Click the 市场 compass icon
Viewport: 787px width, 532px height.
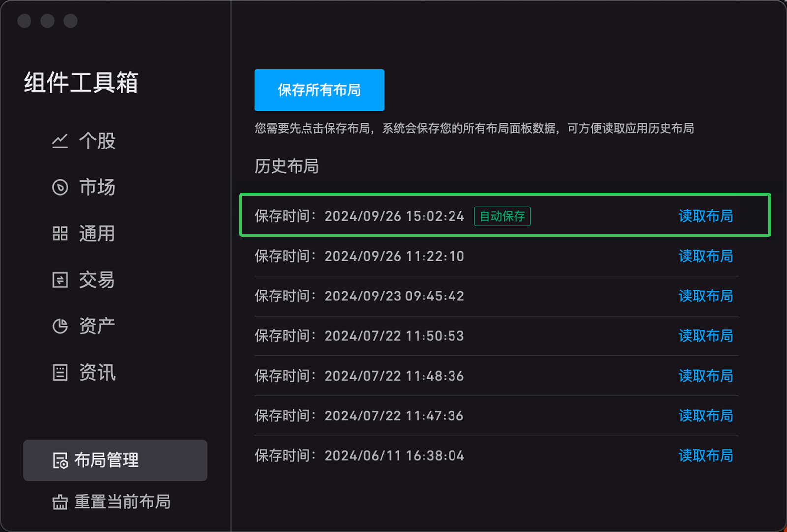pyautogui.click(x=60, y=187)
